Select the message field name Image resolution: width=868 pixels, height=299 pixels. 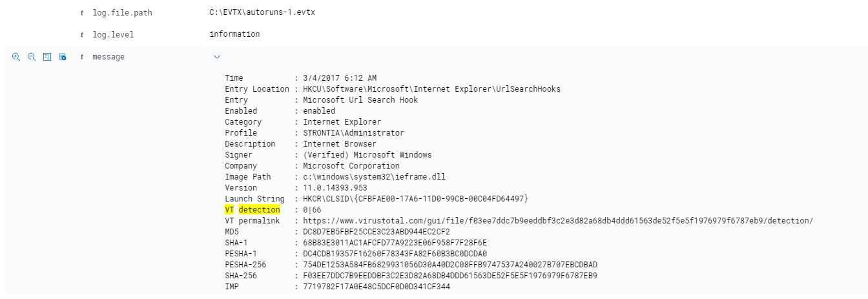(109, 57)
